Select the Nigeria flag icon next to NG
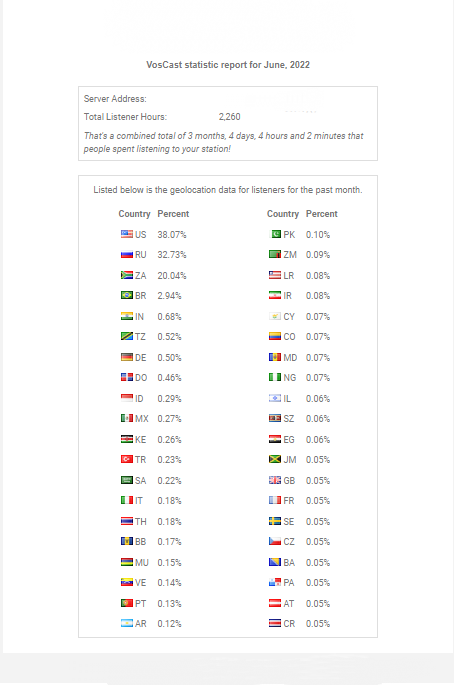 point(275,377)
